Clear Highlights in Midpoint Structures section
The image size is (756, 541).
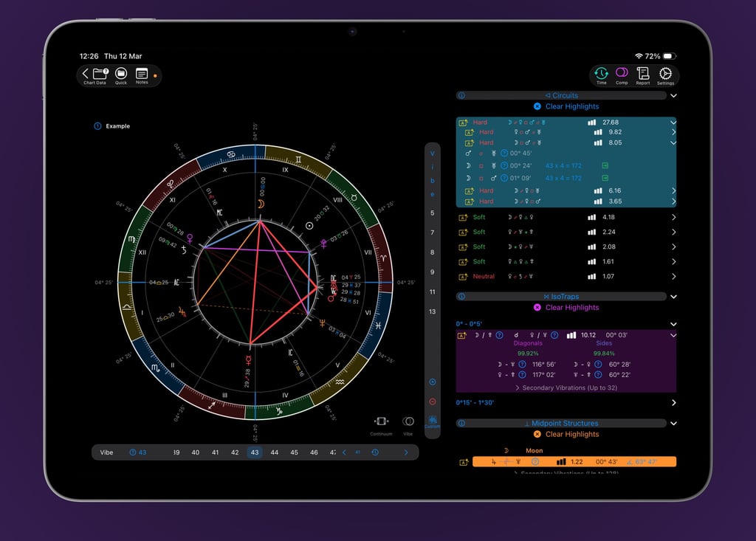point(566,435)
